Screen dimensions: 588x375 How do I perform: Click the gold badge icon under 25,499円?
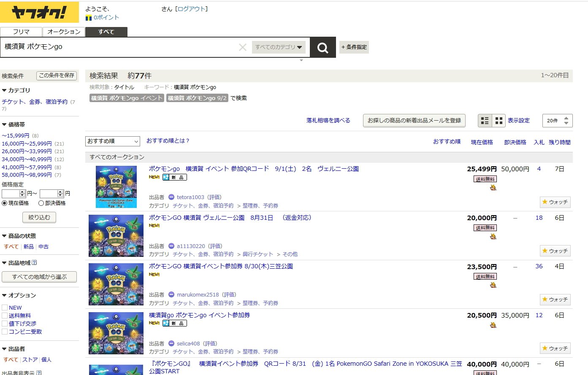(493, 188)
